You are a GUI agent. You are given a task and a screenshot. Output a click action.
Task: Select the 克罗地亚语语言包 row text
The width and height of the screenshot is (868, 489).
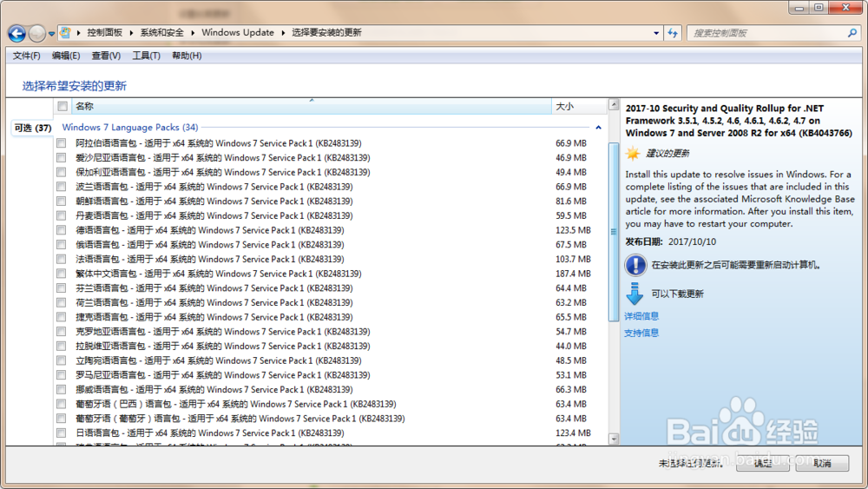(x=222, y=332)
